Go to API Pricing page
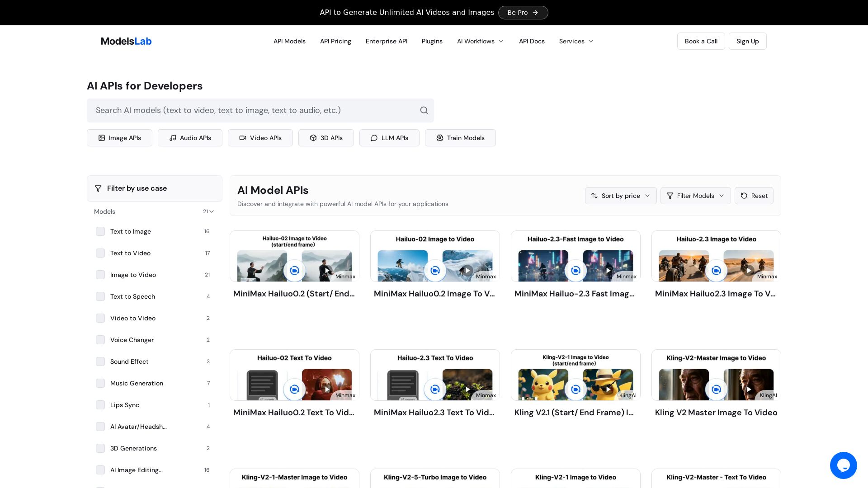868x488 pixels. click(335, 41)
